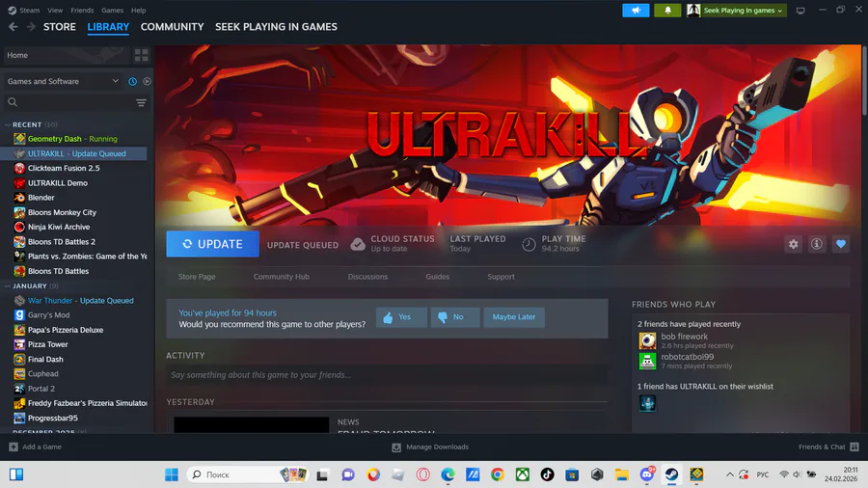This screenshot has height=488, width=868.
Task: Open the ULTRAKILL Store Page link
Action: pyautogui.click(x=197, y=277)
